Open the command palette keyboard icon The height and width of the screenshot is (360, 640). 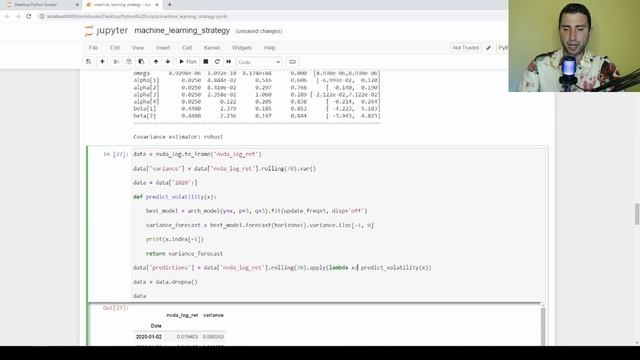pos(292,62)
